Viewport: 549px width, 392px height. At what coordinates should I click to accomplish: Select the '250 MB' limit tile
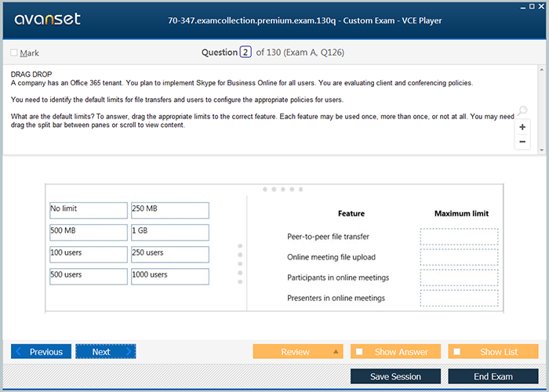point(169,210)
